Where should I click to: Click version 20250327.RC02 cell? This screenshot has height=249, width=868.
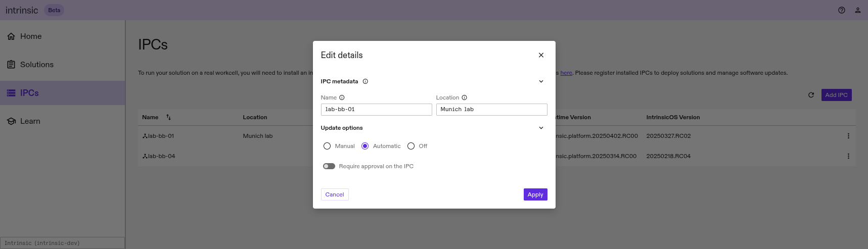[668, 136]
